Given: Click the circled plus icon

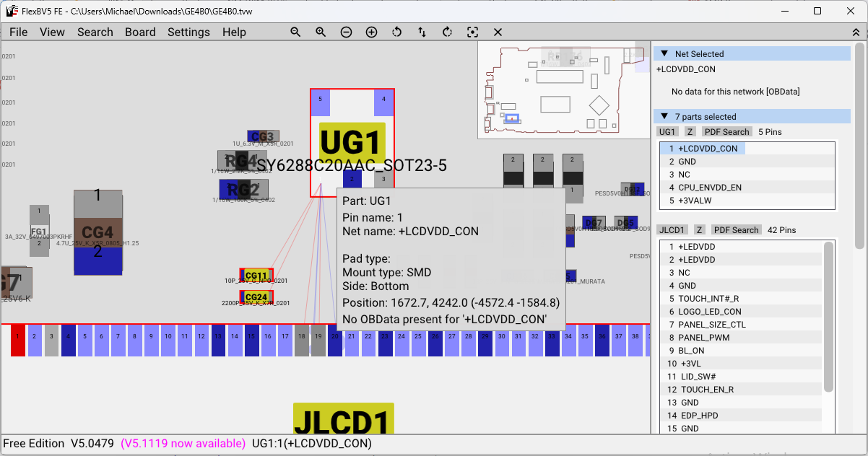Looking at the screenshot, I should click(x=371, y=32).
